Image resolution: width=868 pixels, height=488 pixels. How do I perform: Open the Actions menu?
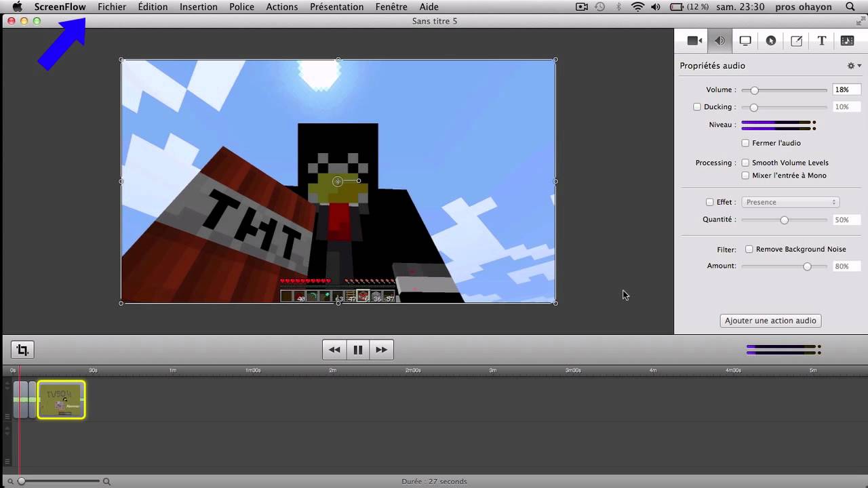[282, 7]
